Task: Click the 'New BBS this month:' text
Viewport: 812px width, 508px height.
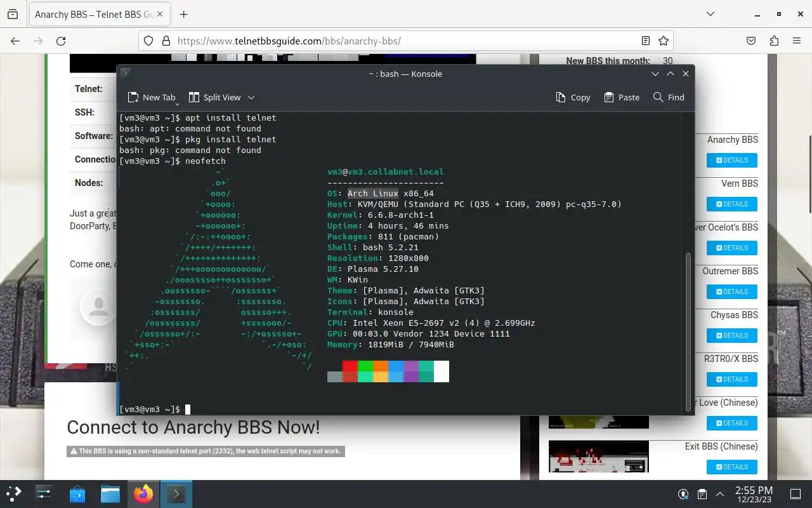Action: pyautogui.click(x=608, y=61)
